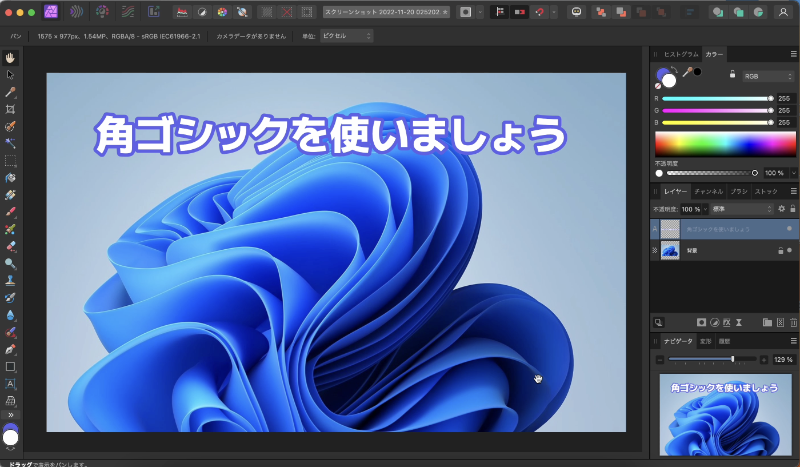The image size is (800, 467).
Task: Expand hidden tools with double-chevron
Action: [x=10, y=414]
